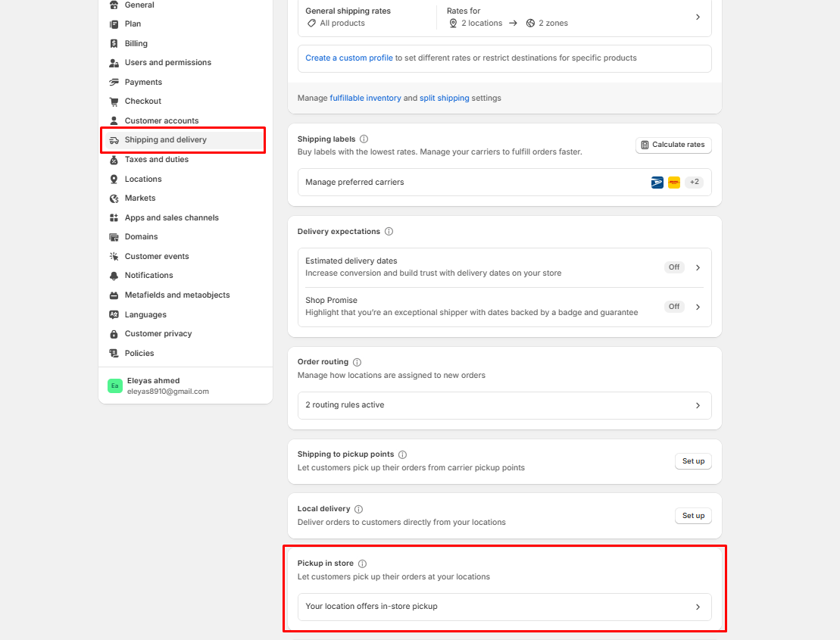The width and height of the screenshot is (840, 640).
Task: Click the +2 carriers badge
Action: [x=694, y=183]
